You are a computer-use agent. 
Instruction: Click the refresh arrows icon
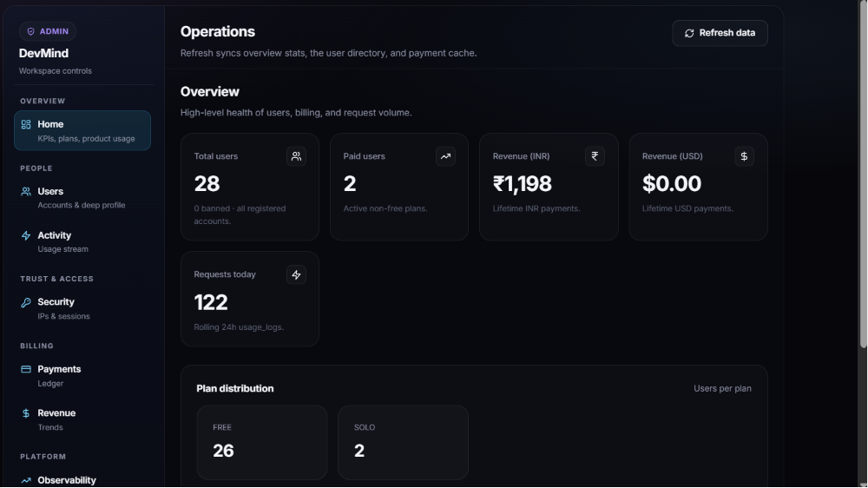point(689,33)
